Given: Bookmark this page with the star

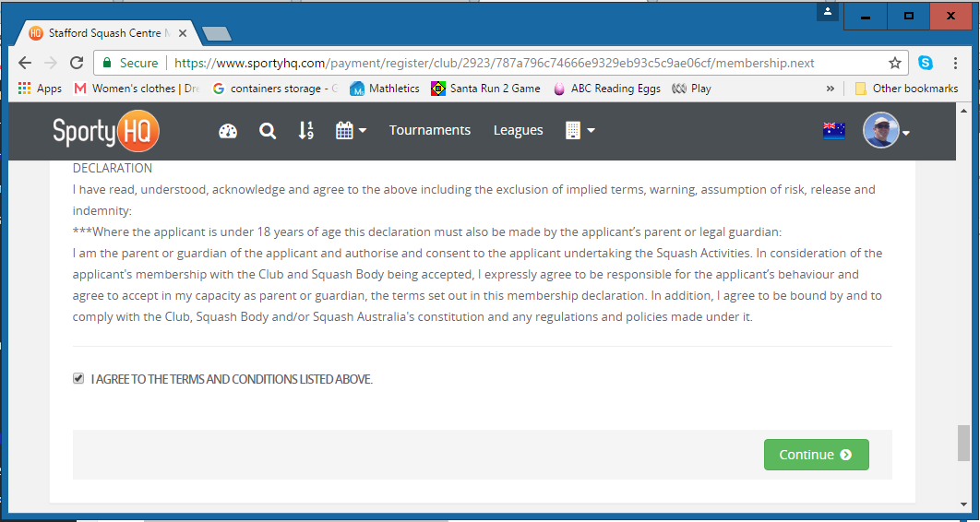Looking at the screenshot, I should (x=895, y=63).
